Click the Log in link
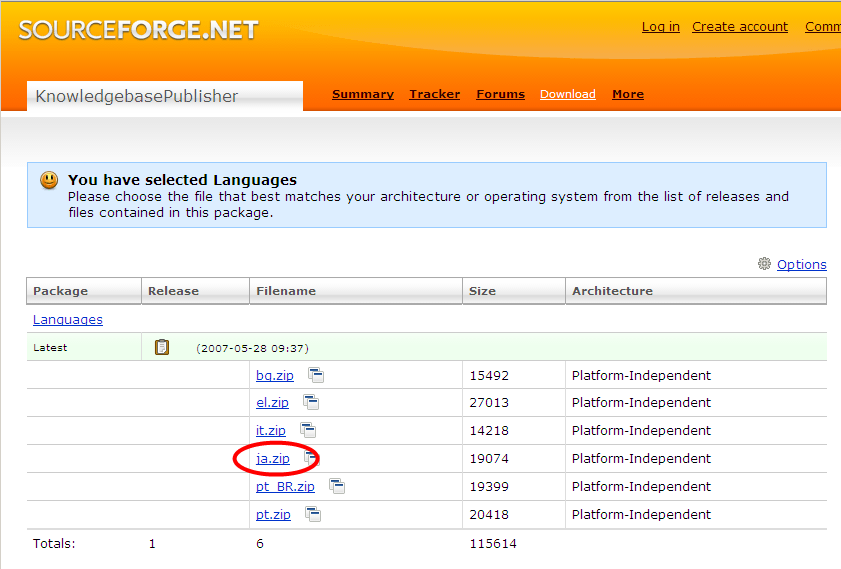 click(660, 27)
